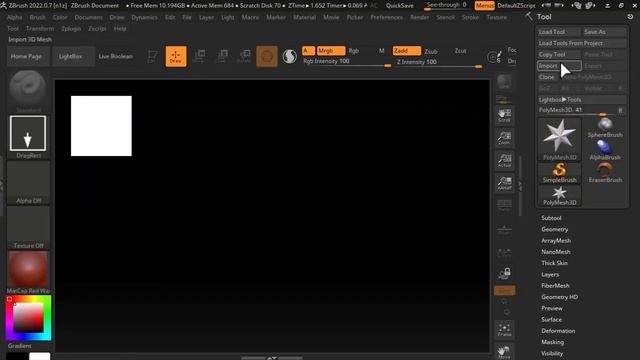The width and height of the screenshot is (640, 360).
Task: Click Load Tools From Project
Action: [582, 43]
